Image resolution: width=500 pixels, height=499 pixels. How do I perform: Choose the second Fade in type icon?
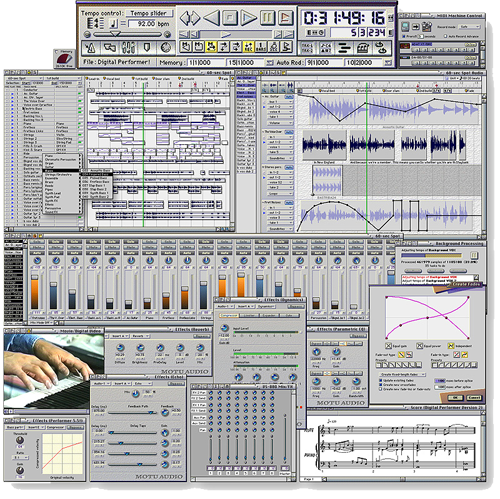tap(464, 355)
